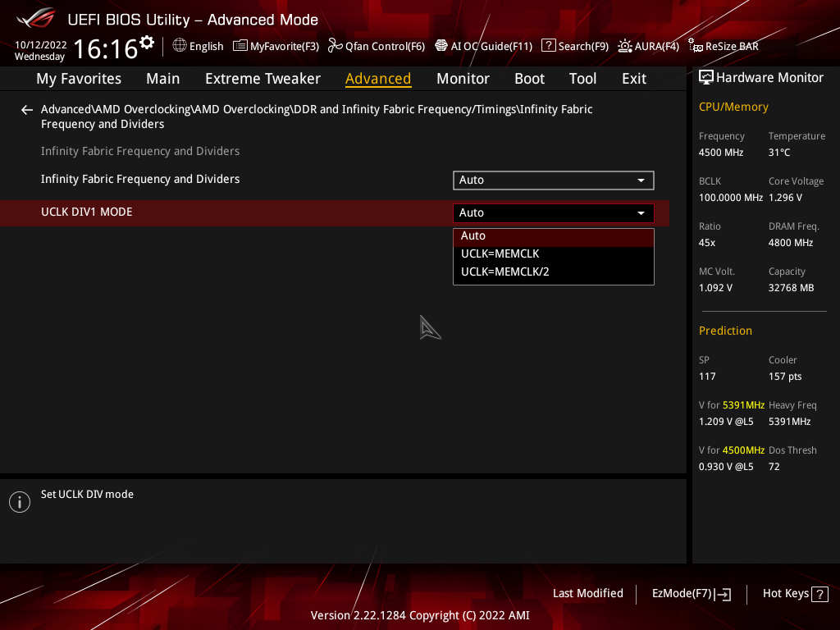Click the Set UCLK DIV mode help text

(x=87, y=495)
